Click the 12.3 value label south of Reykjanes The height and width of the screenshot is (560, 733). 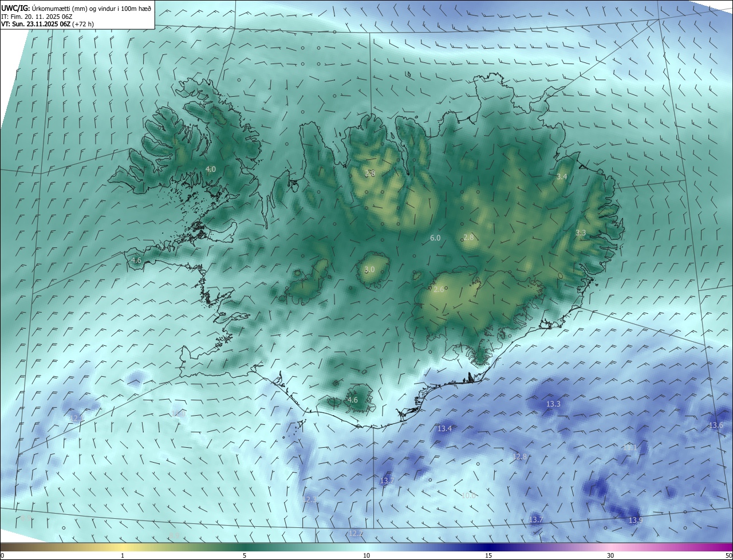coord(309,499)
